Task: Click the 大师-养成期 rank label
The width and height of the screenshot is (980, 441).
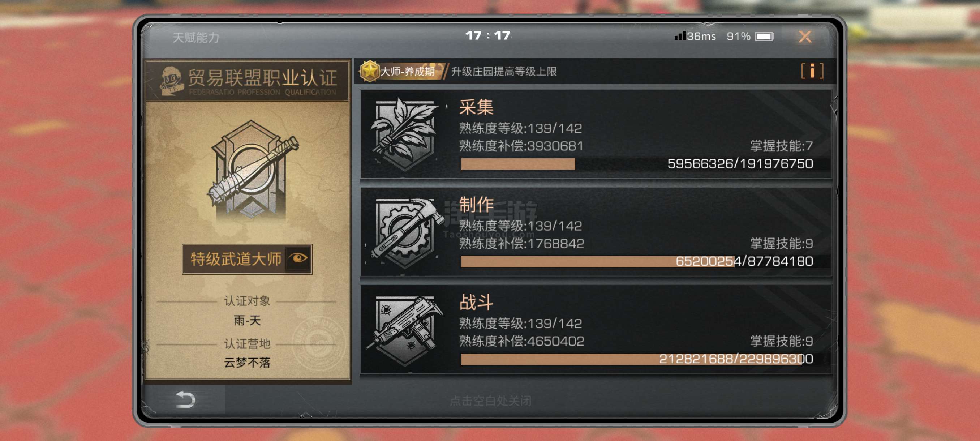Action: tap(407, 72)
